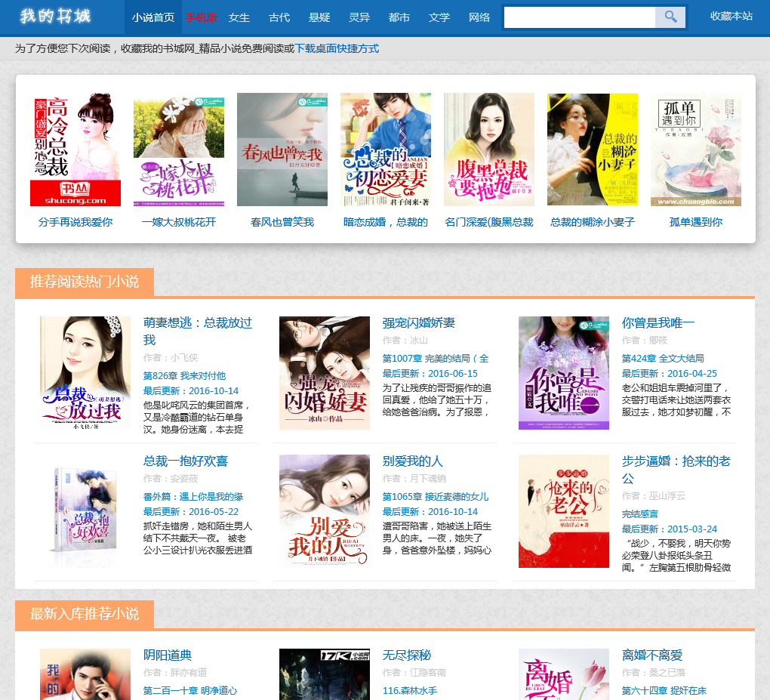Click the 我的书城 site logo
This screenshot has width=770, height=700.
(x=56, y=16)
